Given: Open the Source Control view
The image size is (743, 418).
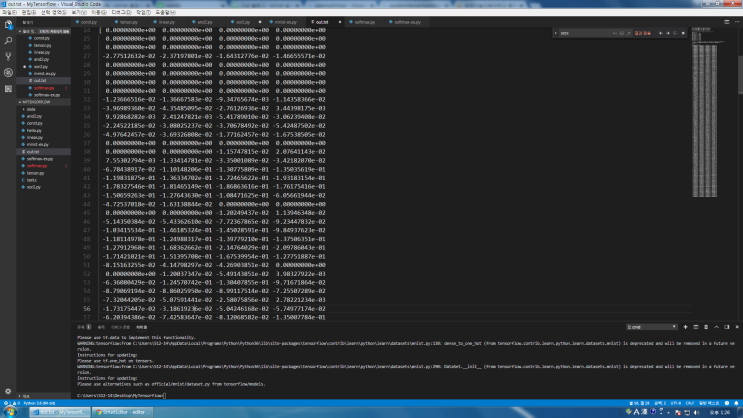Looking at the screenshot, I should pos(8,57).
